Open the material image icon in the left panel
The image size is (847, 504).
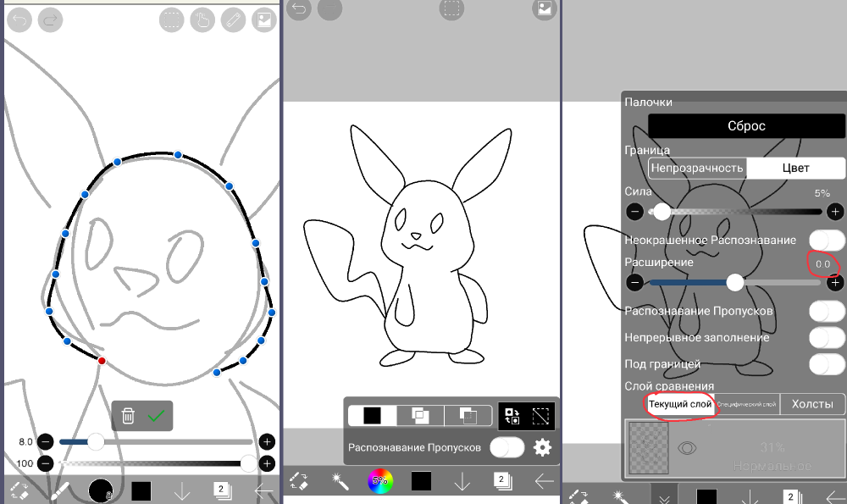pyautogui.click(x=264, y=20)
